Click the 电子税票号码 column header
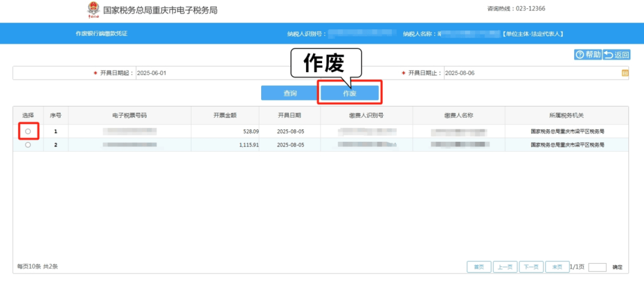 coord(129,115)
